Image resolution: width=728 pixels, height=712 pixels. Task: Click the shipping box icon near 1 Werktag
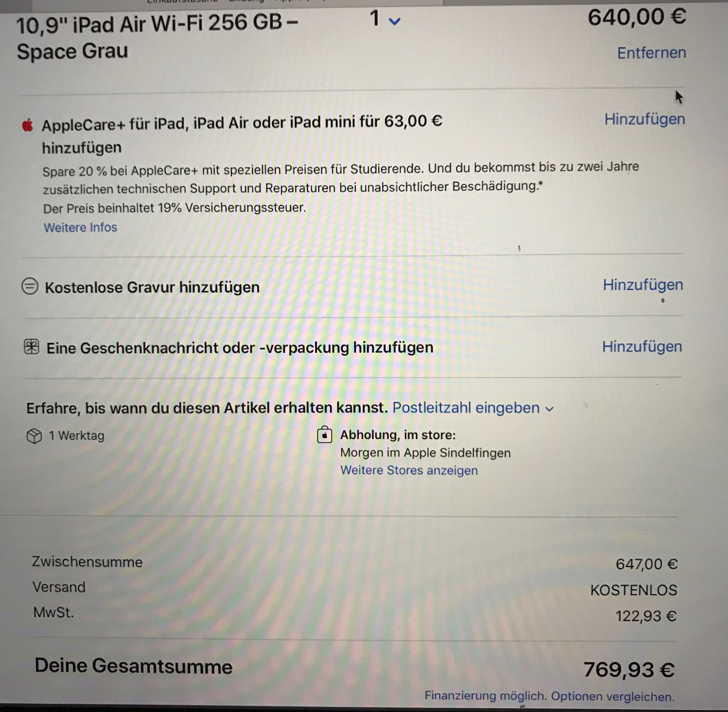(x=34, y=436)
